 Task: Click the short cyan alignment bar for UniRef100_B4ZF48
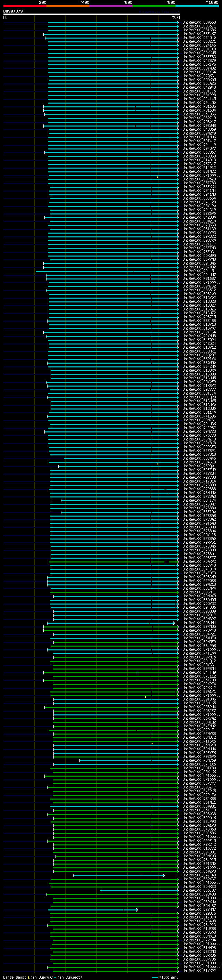pos(119,875)
